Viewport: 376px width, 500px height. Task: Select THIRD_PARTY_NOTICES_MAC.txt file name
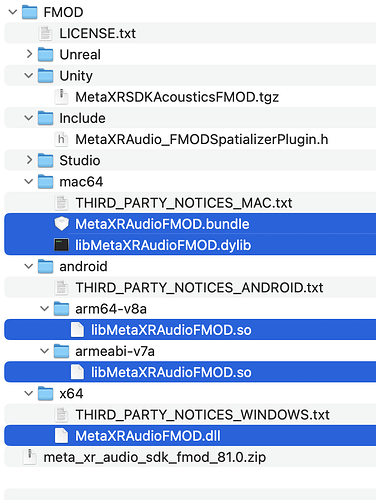click(x=184, y=203)
